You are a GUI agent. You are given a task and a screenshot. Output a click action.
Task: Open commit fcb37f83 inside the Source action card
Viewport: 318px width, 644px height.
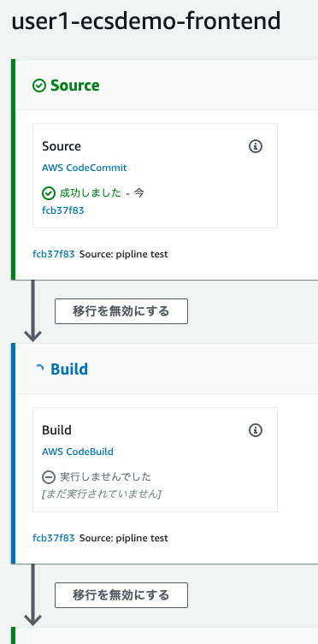pos(63,210)
